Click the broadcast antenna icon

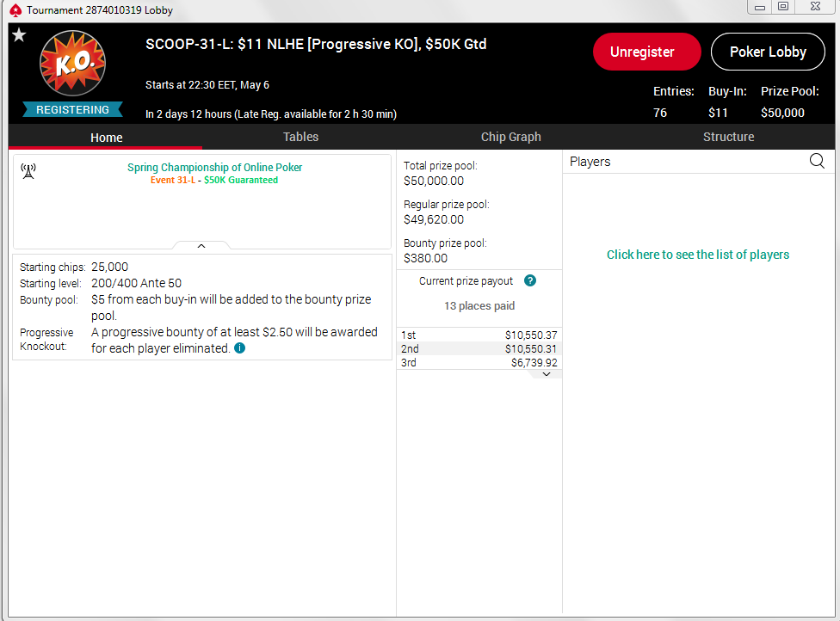point(28,171)
